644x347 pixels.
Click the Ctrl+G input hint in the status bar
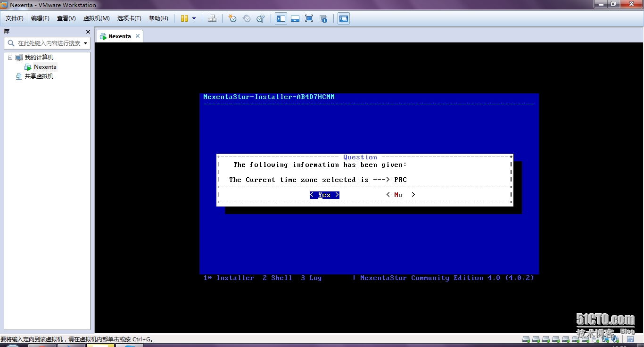[77, 339]
